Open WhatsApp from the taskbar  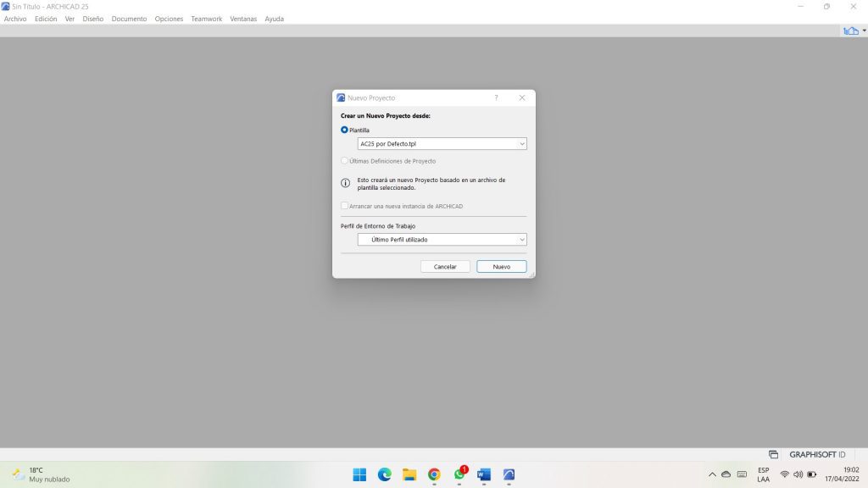[x=459, y=474]
